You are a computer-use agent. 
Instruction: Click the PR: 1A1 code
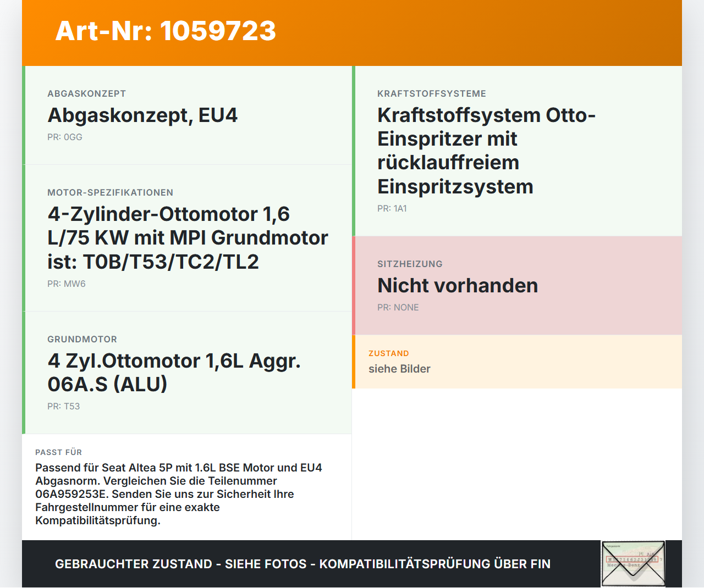click(392, 208)
